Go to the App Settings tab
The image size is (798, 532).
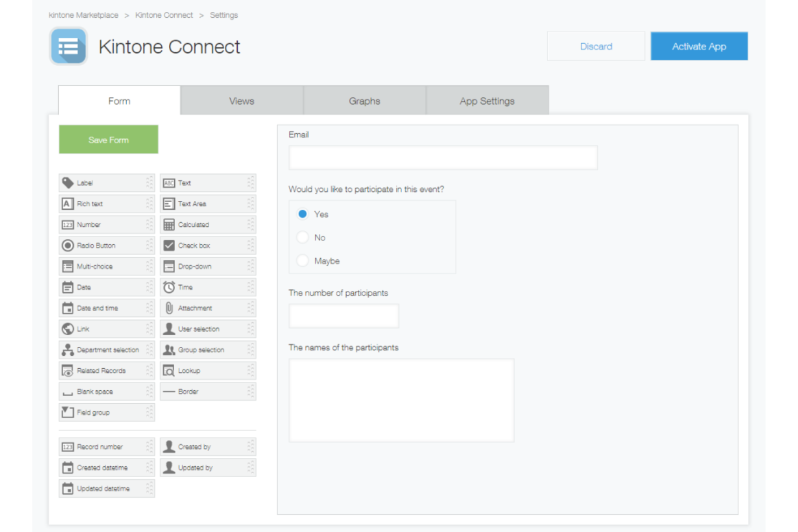(487, 101)
